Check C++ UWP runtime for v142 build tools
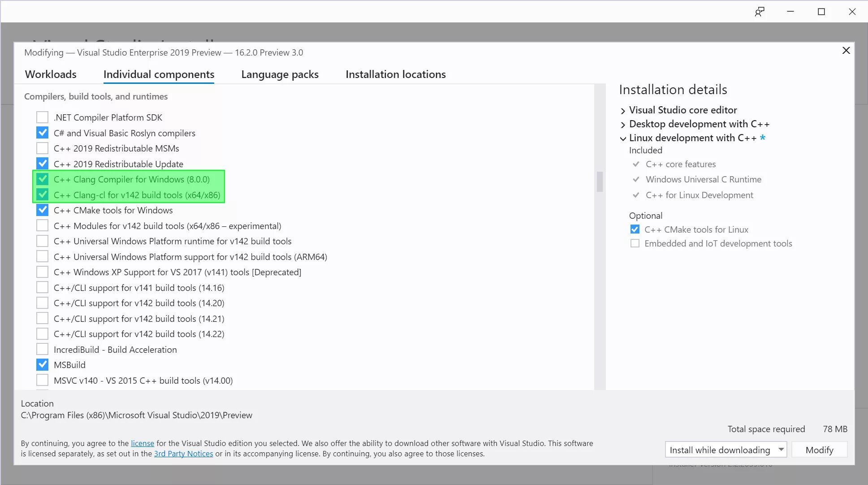The height and width of the screenshot is (485, 868). click(x=42, y=241)
